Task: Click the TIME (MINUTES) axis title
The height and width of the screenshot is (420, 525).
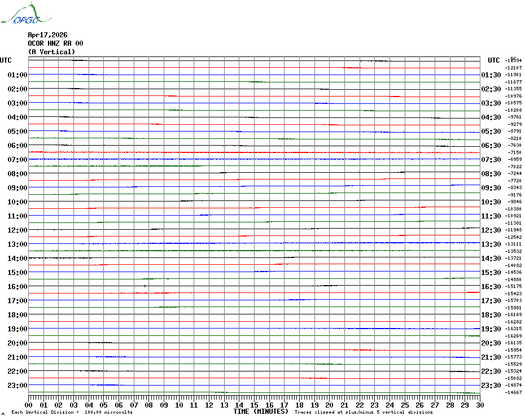Action: tap(261, 412)
